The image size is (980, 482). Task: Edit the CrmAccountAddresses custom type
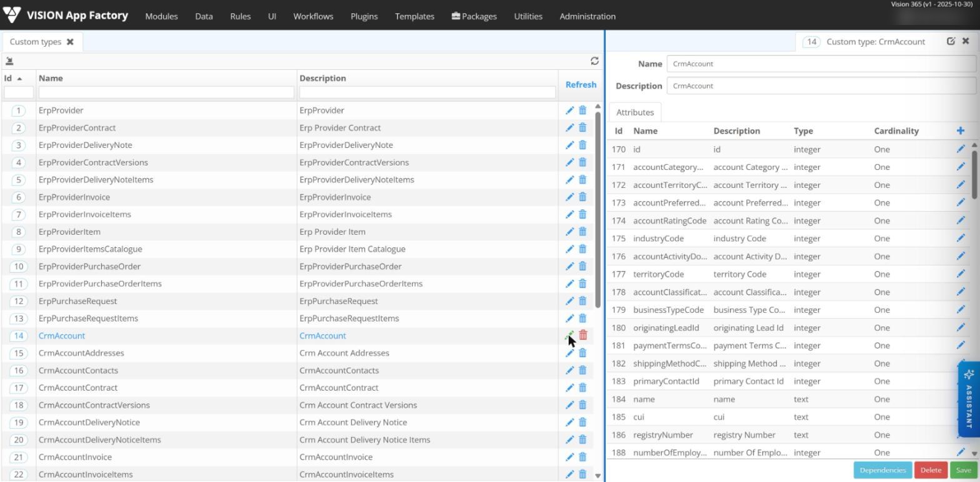pos(569,353)
